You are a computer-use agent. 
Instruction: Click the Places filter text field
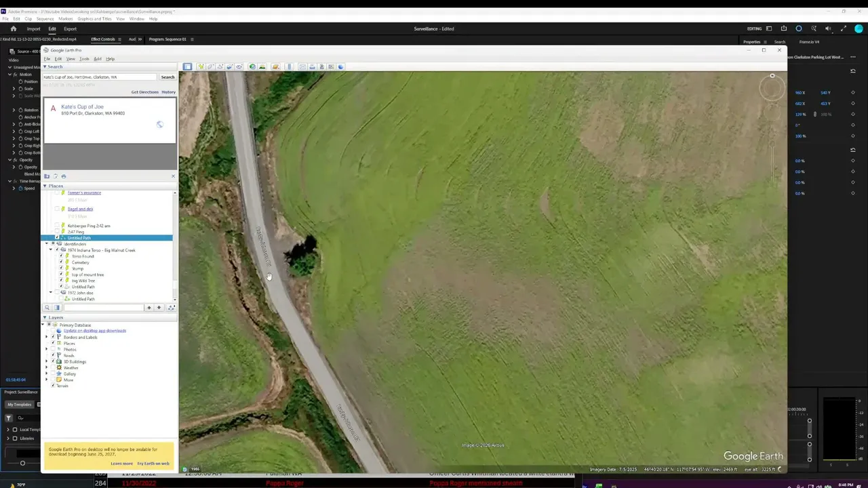coord(104,308)
